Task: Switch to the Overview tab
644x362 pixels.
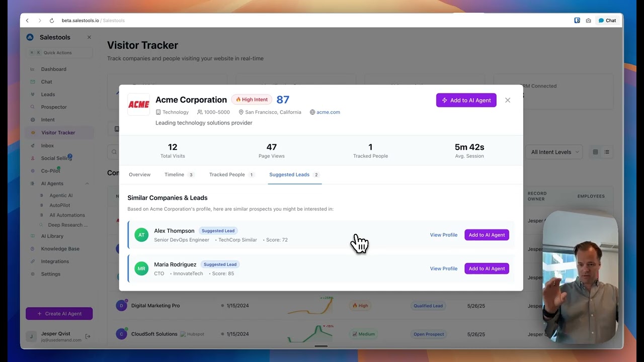Action: (x=139, y=174)
